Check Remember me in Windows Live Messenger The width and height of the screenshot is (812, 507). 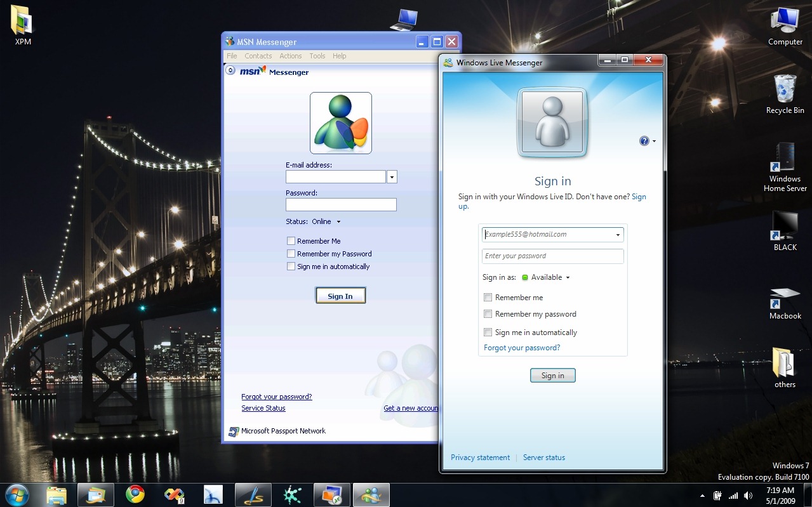pos(488,298)
